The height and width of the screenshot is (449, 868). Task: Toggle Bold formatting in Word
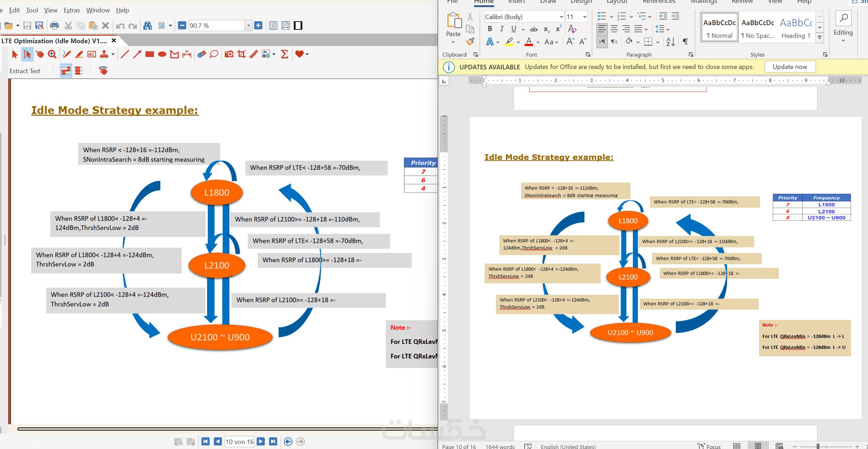[490, 29]
